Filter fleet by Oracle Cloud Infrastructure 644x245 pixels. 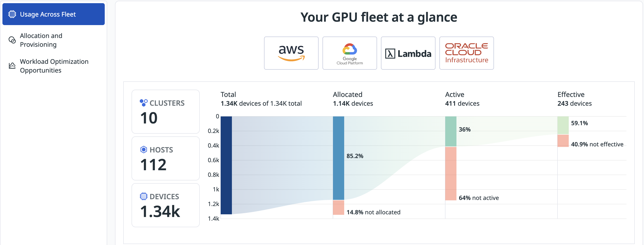pos(466,53)
